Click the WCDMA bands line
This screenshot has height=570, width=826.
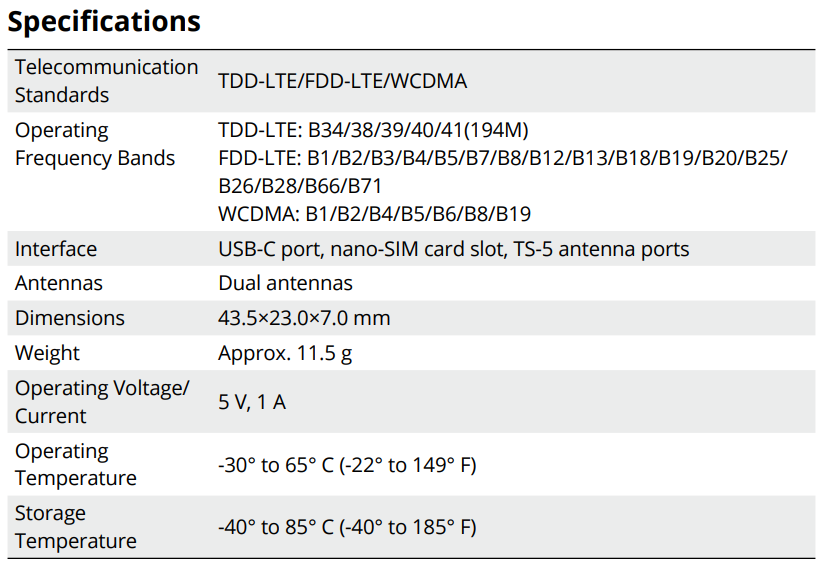pyautogui.click(x=374, y=214)
